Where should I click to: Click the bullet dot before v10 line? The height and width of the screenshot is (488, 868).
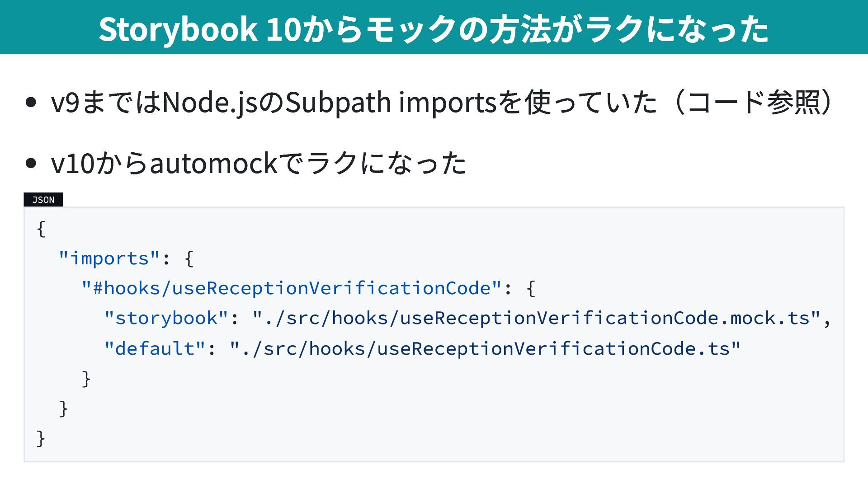pos(31,163)
